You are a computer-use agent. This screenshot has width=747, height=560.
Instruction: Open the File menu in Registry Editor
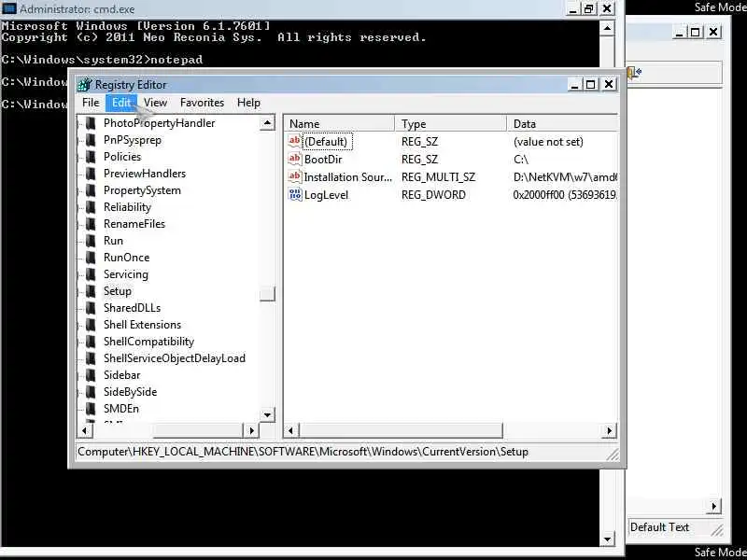click(x=91, y=103)
